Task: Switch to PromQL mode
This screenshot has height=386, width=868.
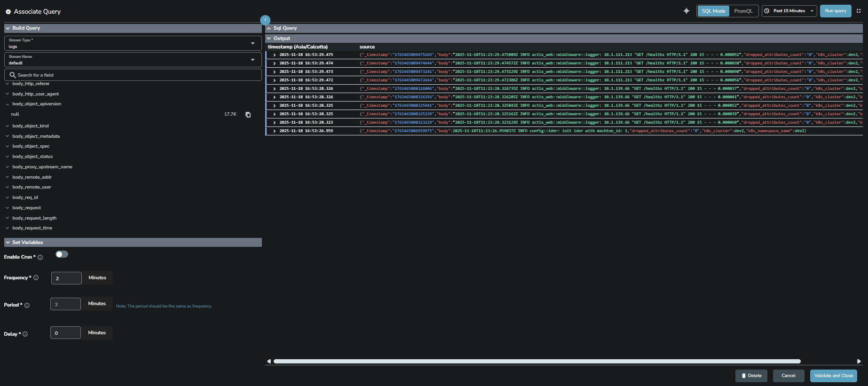Action: click(743, 11)
